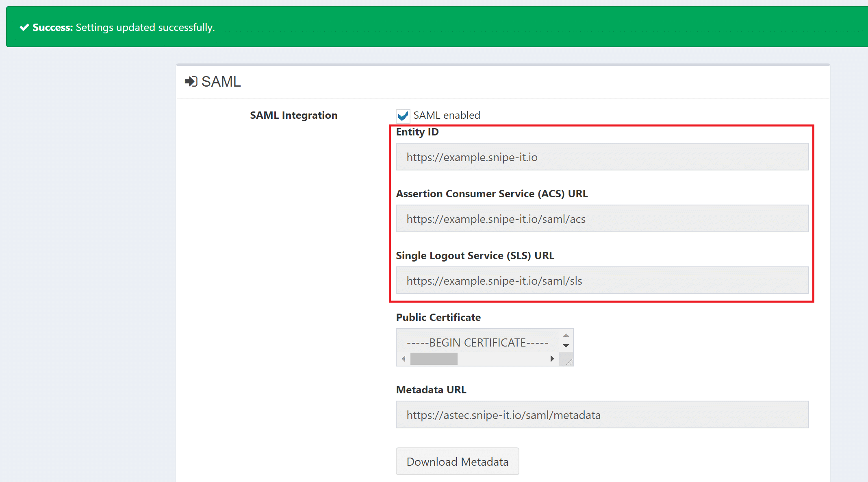Click the certificate box scroll-down arrow
This screenshot has width=868, height=482.
tap(566, 345)
